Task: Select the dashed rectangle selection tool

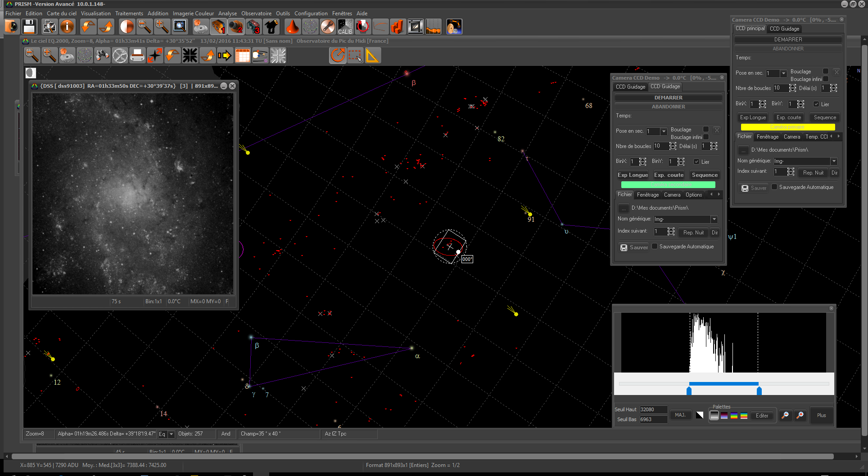Action: click(355, 56)
